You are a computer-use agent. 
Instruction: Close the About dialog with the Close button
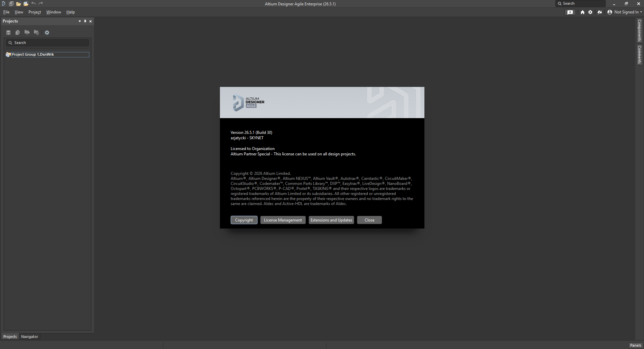[370, 220]
